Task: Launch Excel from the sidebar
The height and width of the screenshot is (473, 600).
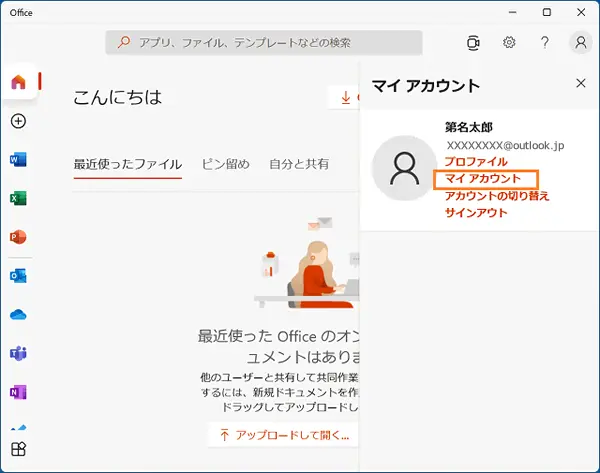Action: point(18,198)
